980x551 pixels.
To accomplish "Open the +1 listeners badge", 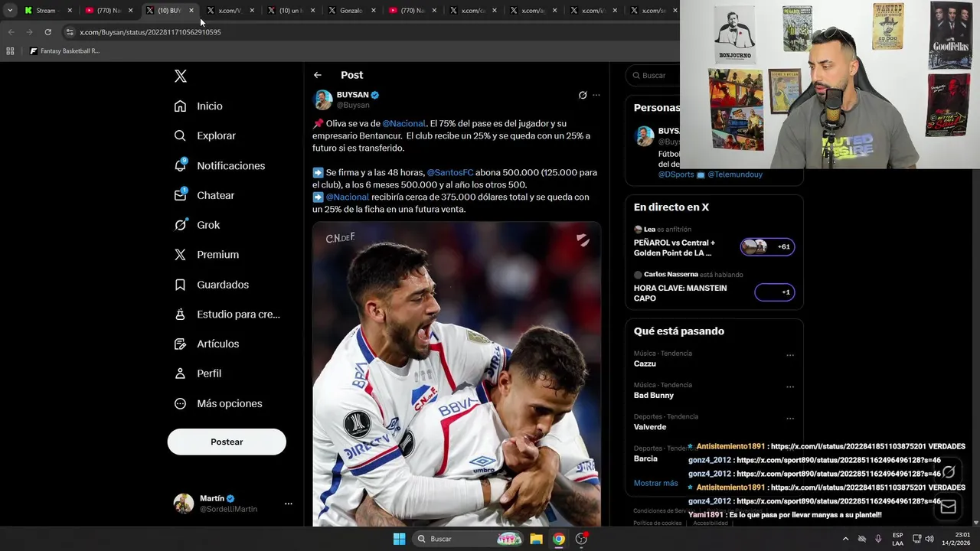I will [x=775, y=292].
